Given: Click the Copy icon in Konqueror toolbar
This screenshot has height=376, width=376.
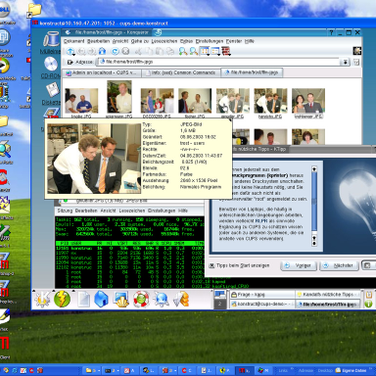Looking at the screenshot, I should click(149, 51).
